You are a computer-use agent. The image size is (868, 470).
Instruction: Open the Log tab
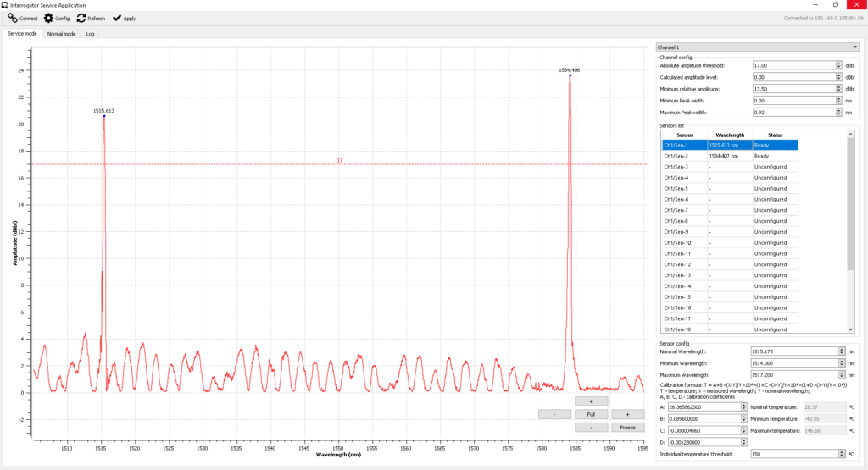(x=91, y=34)
